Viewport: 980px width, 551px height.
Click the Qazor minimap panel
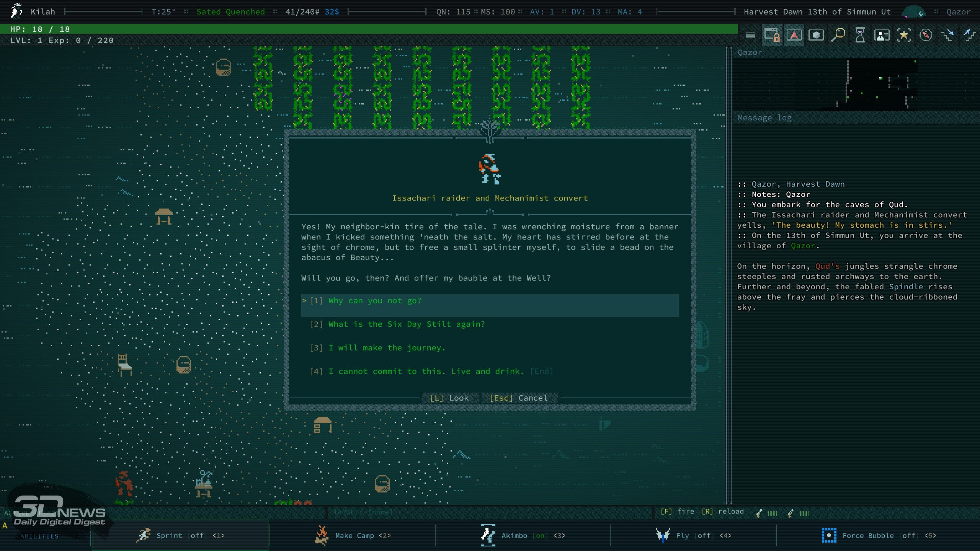[x=856, y=85]
